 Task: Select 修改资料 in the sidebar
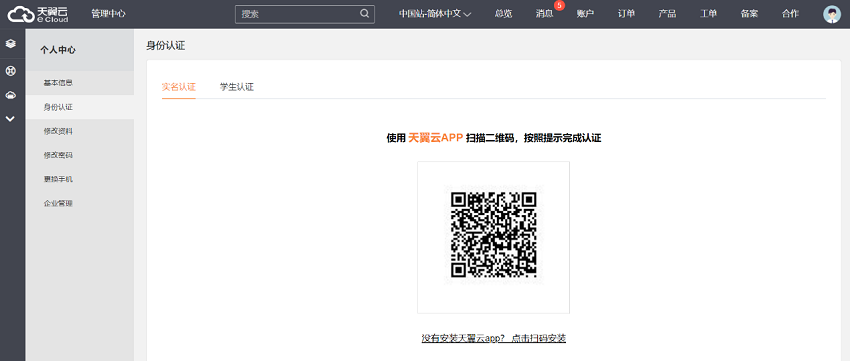80,131
